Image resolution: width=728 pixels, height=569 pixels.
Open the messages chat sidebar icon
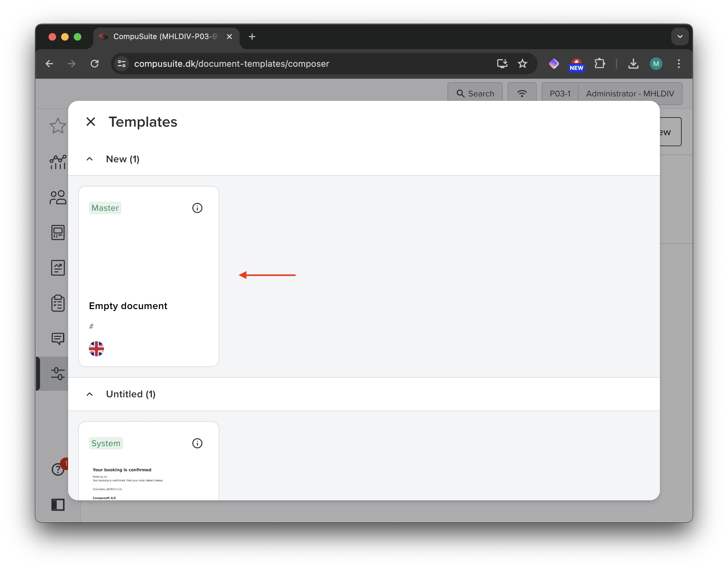pyautogui.click(x=58, y=339)
